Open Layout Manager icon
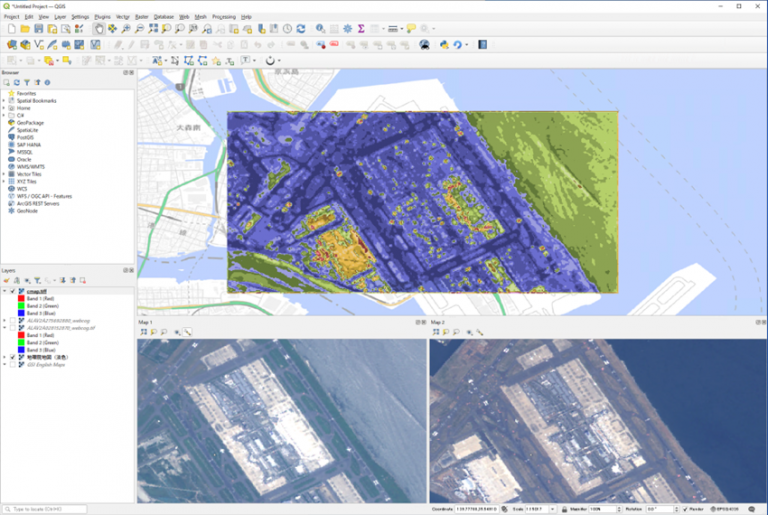The image size is (768, 515). [66, 29]
